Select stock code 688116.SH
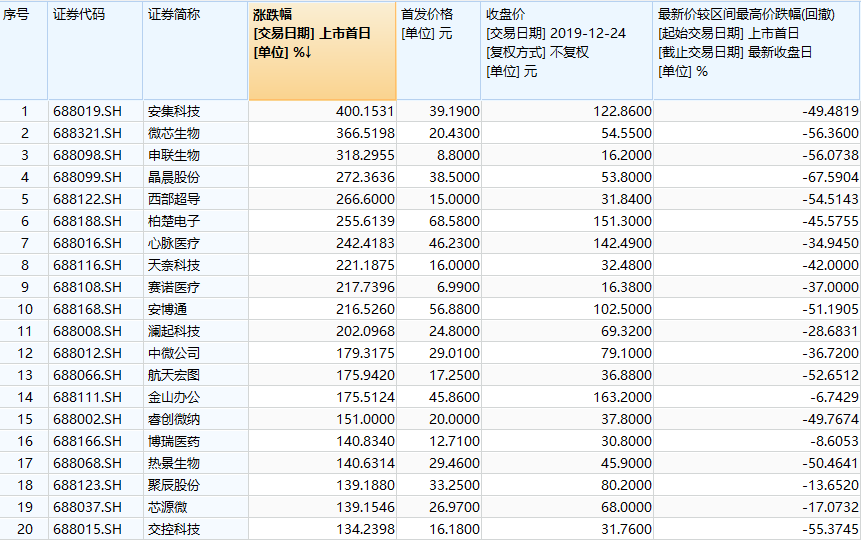This screenshot has height=540, width=861. coord(87,265)
